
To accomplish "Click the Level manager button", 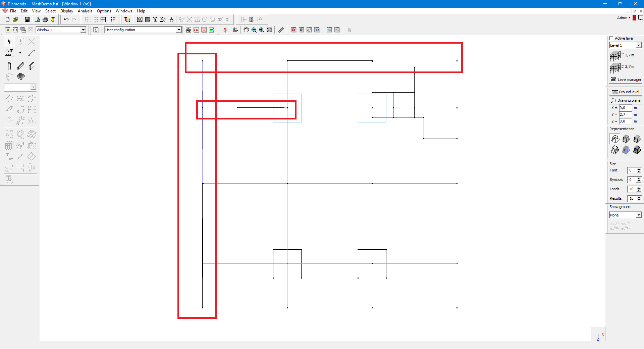I will pos(626,80).
